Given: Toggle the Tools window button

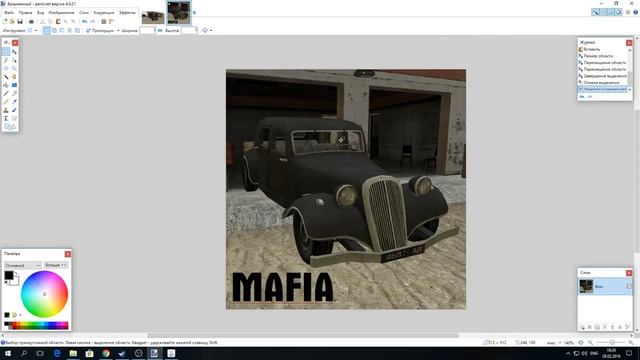Looking at the screenshot, I should (596, 12).
